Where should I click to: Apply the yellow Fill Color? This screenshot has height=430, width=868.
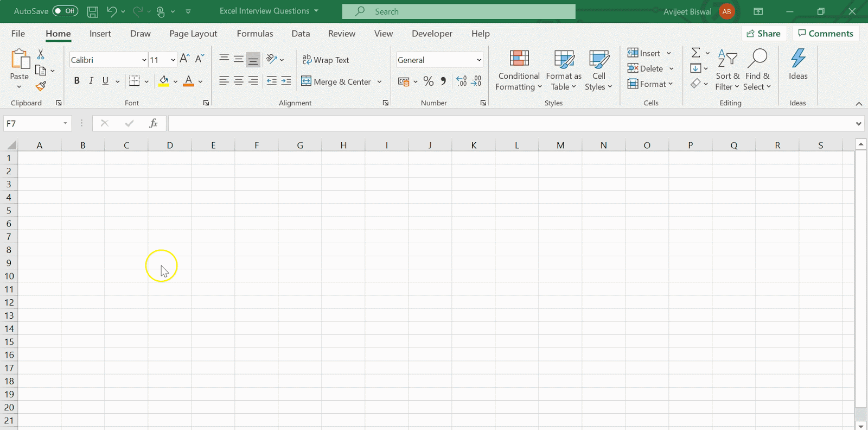pos(163,81)
